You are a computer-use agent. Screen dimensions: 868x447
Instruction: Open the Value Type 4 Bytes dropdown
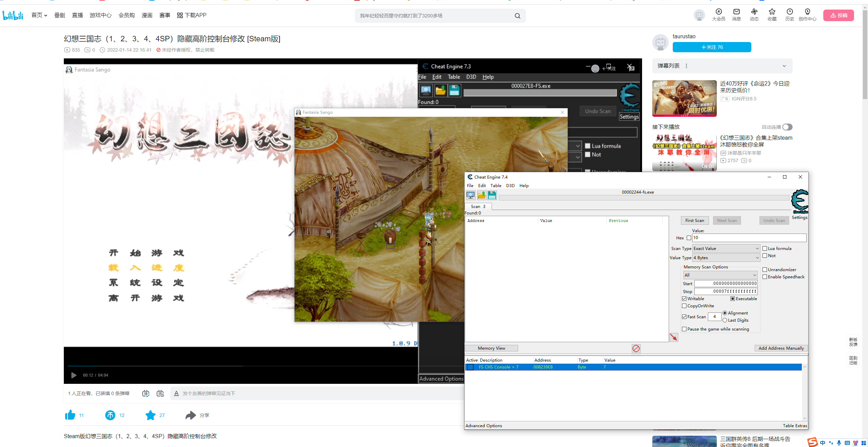(x=726, y=258)
